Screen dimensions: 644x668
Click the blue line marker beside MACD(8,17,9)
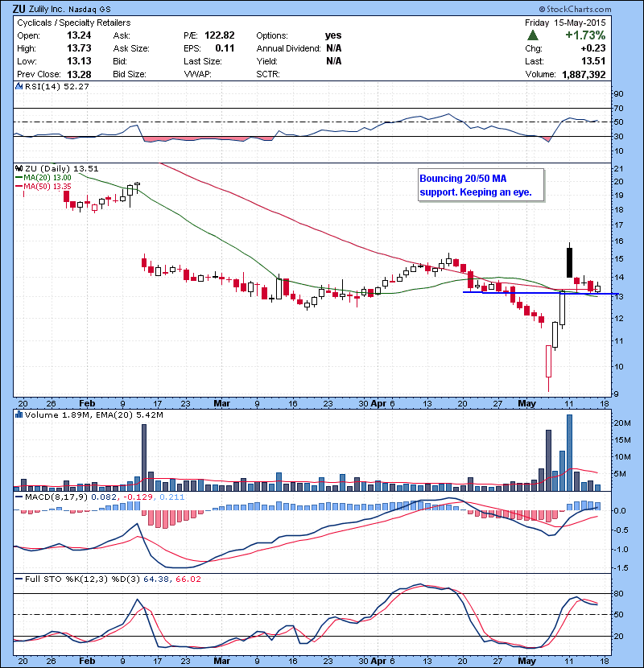(x=19, y=497)
